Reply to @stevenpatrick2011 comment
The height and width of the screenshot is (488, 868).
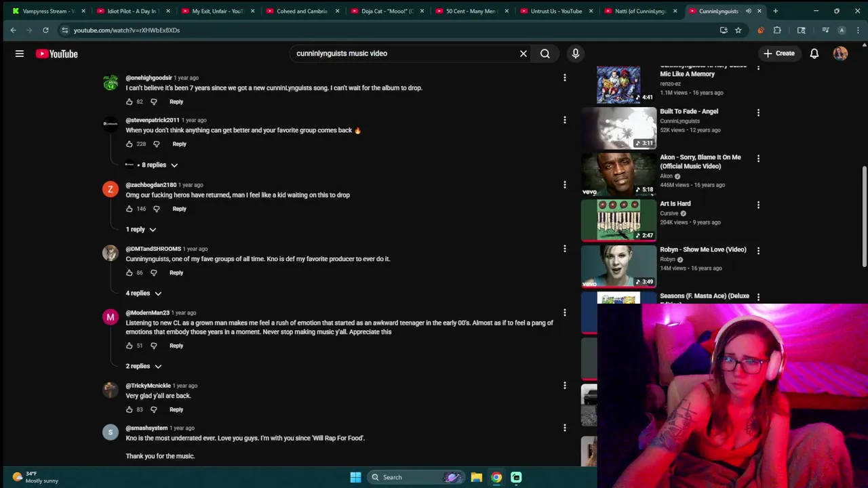pos(179,144)
